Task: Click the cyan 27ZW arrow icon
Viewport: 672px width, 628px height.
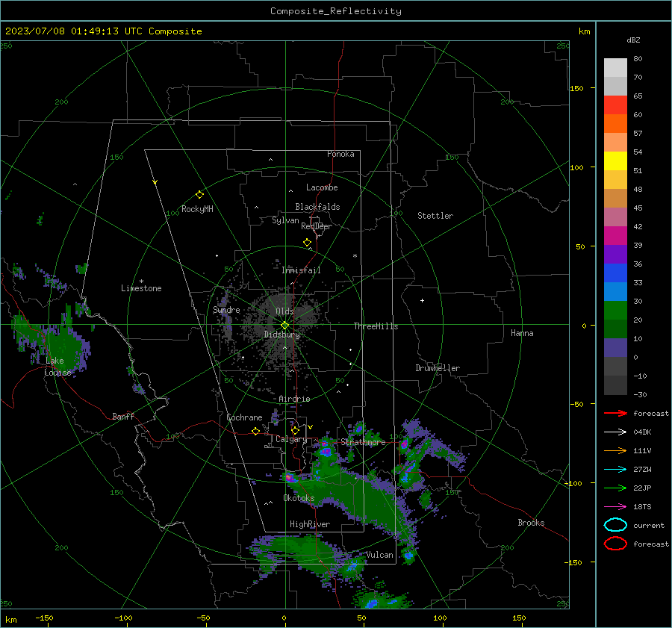Action: click(x=615, y=470)
